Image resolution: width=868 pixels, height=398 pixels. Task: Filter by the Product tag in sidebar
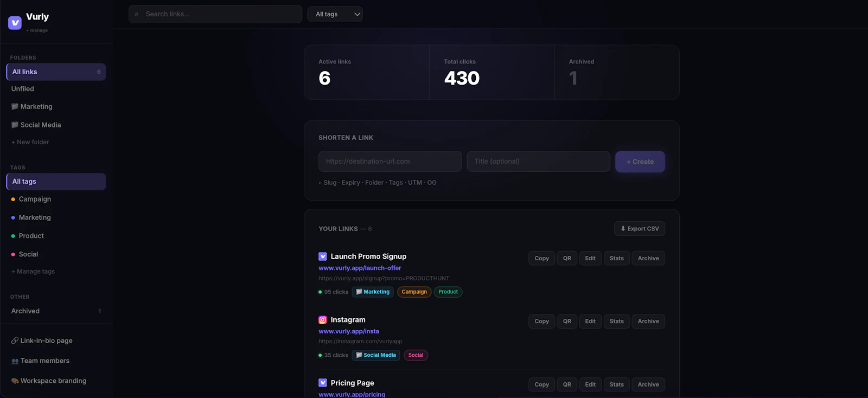click(x=56, y=236)
